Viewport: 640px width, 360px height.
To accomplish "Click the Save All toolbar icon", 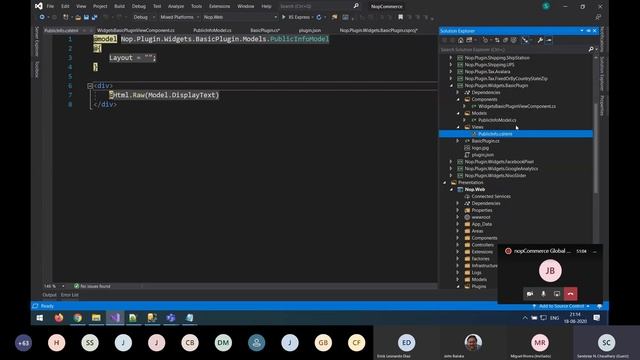I will [95, 17].
